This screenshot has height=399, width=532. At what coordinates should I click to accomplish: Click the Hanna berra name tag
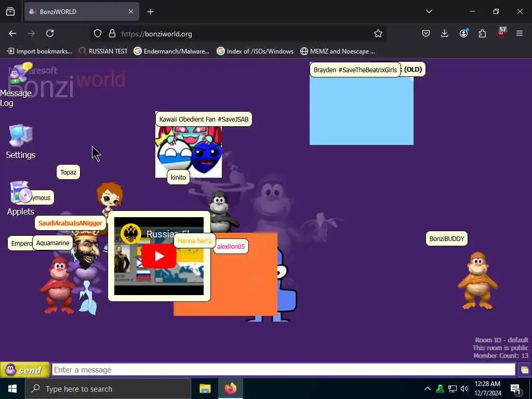(194, 241)
